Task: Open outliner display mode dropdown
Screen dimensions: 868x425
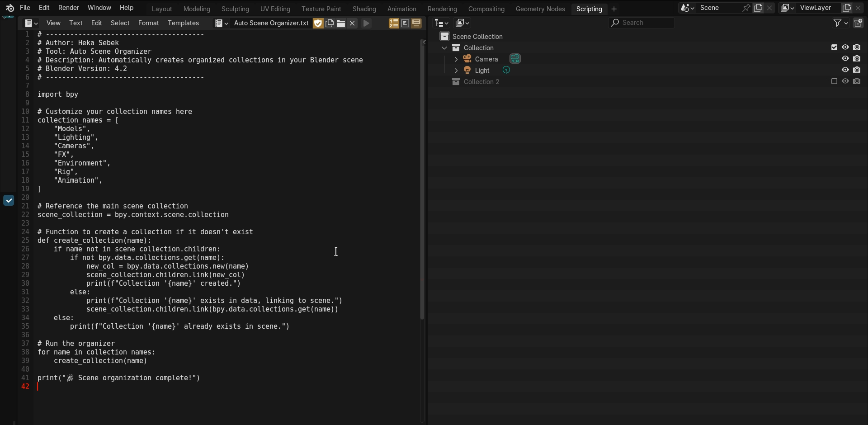Action: pos(462,23)
